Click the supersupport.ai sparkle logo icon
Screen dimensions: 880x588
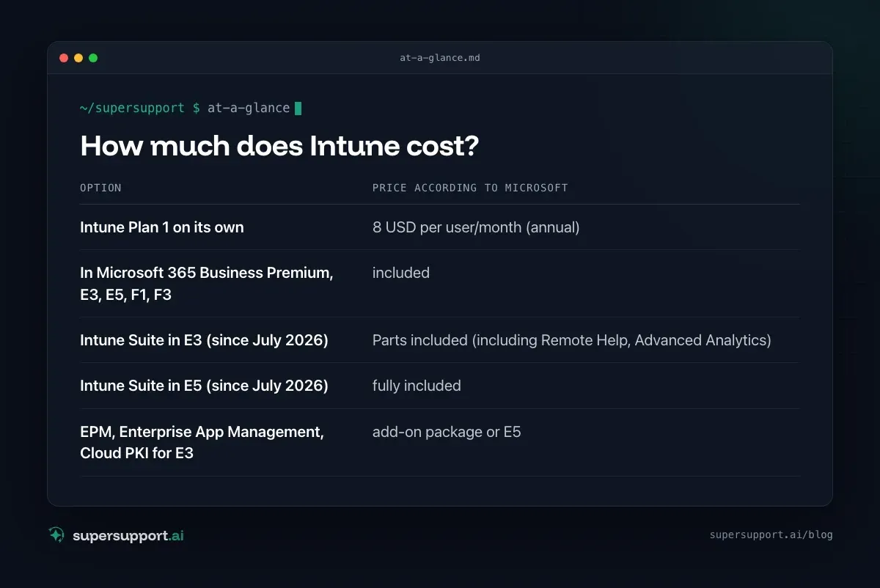coord(56,534)
